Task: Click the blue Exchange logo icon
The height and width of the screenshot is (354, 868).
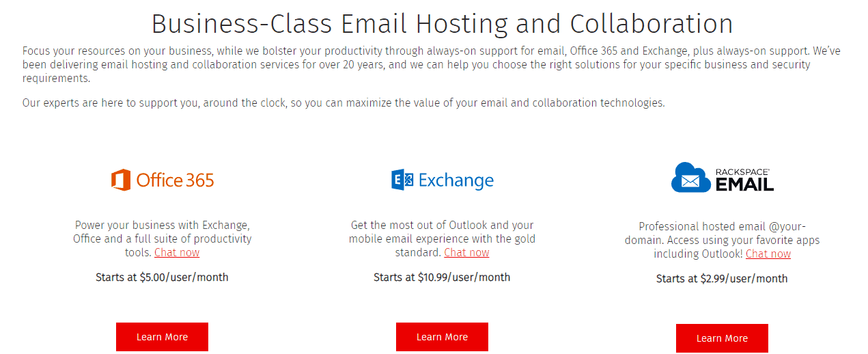Action: [x=402, y=180]
